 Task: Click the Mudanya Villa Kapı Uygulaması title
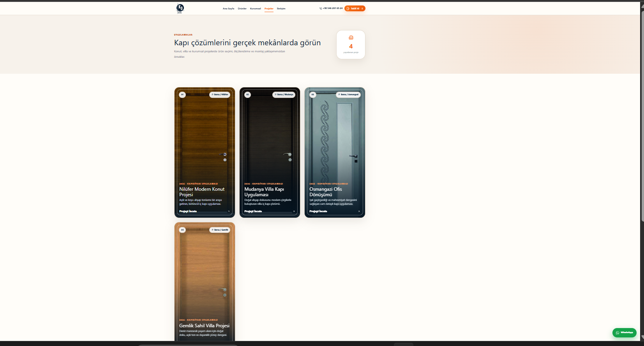click(x=264, y=192)
